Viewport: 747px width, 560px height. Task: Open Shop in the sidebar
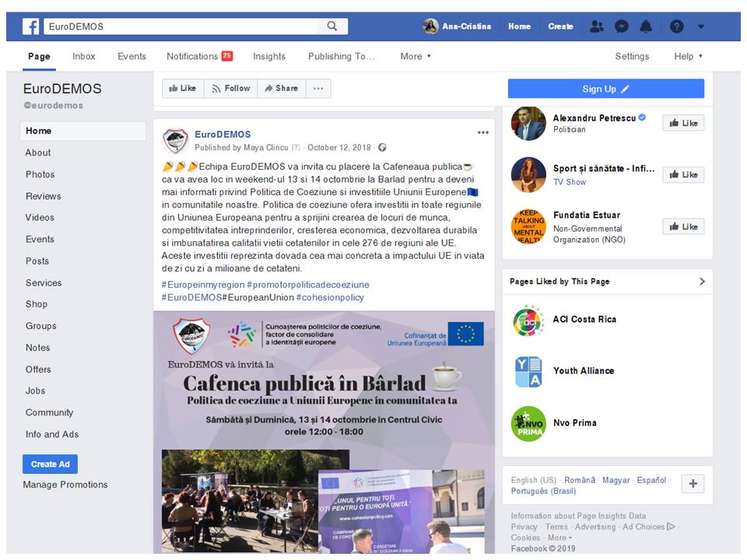point(37,304)
